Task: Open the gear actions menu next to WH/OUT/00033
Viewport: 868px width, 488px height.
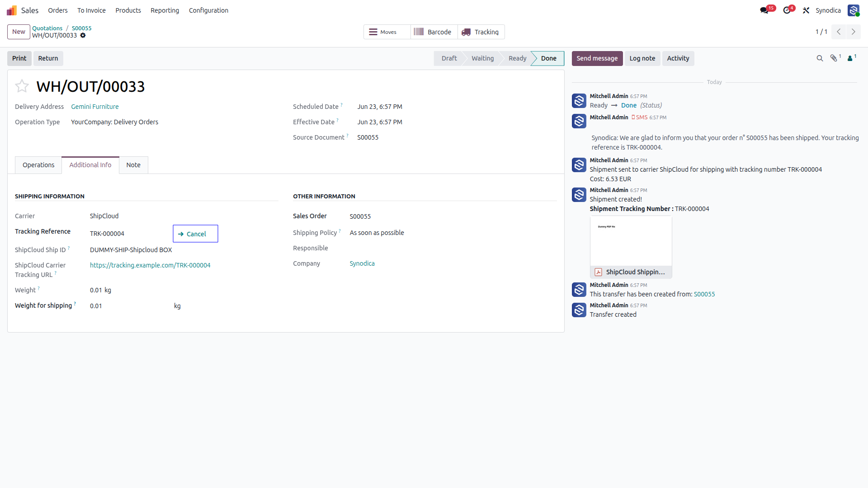Action: (83, 35)
